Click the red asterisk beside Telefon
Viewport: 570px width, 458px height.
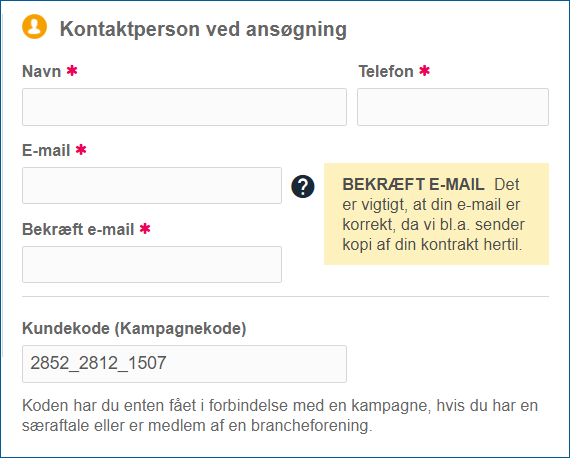pyautogui.click(x=425, y=70)
